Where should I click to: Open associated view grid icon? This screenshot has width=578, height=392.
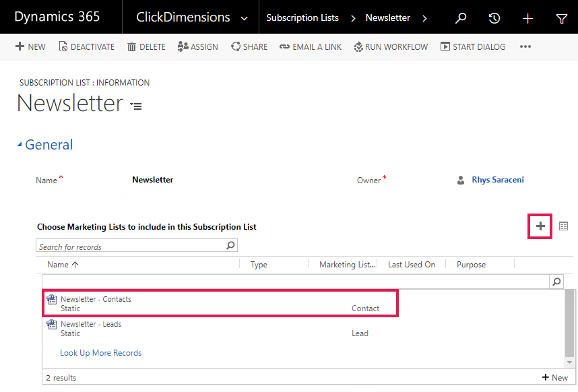tap(563, 226)
